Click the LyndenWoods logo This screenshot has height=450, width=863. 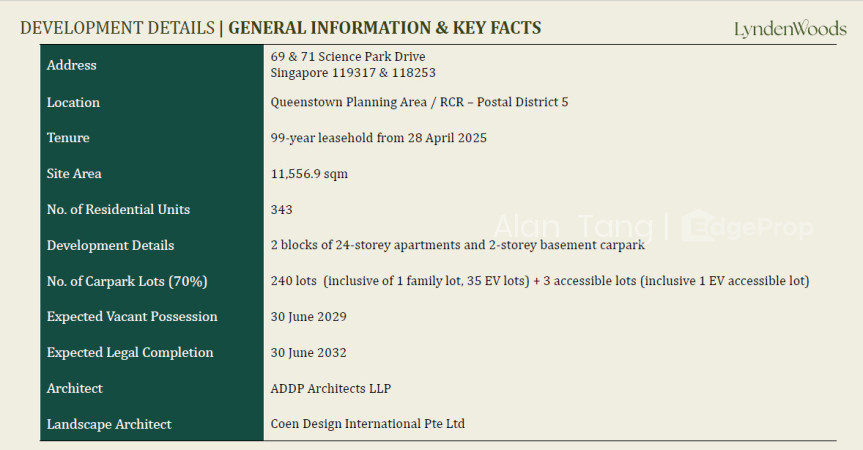pyautogui.click(x=790, y=29)
